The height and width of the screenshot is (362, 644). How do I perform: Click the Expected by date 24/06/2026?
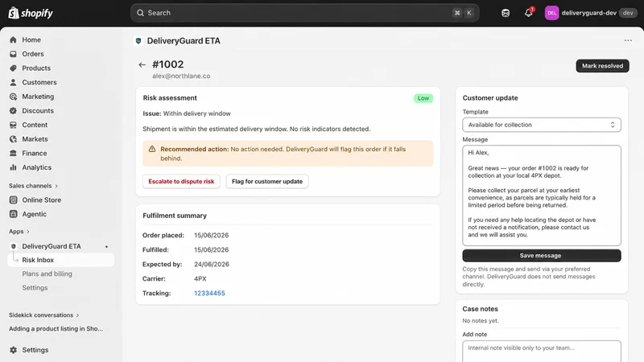[x=212, y=265]
